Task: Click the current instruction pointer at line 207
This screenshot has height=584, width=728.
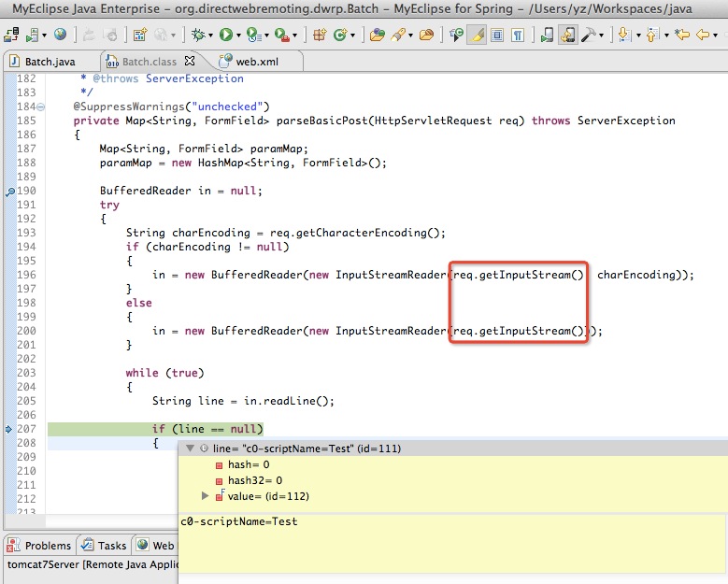Action: (8, 429)
